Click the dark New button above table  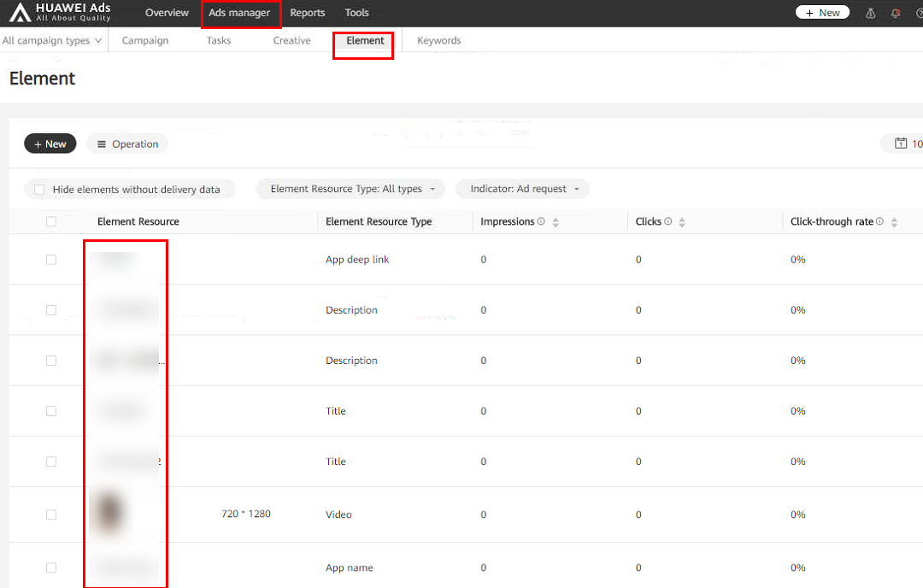point(50,144)
